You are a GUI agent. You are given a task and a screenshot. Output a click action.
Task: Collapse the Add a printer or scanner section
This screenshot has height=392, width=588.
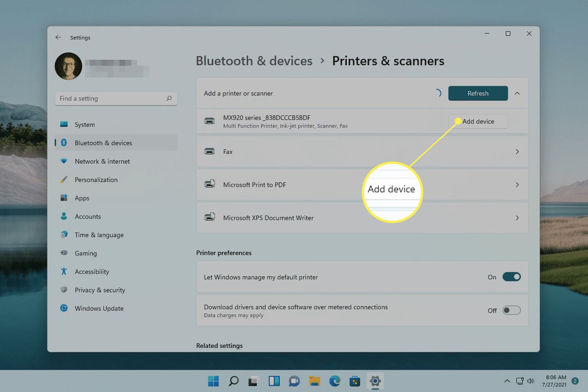pyautogui.click(x=517, y=93)
